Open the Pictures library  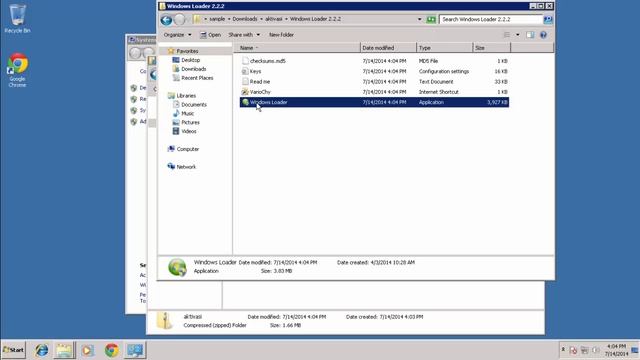click(x=190, y=122)
